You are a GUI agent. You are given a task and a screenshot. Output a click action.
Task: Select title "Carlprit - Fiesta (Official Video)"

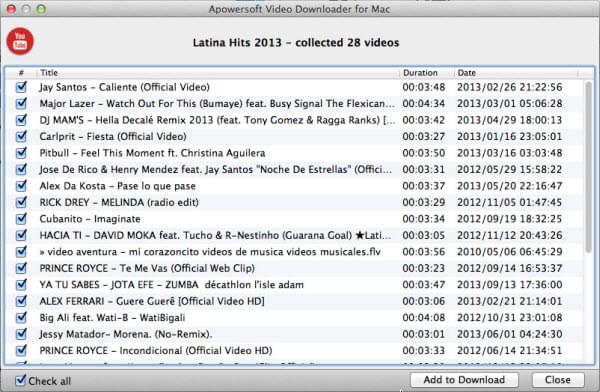113,137
